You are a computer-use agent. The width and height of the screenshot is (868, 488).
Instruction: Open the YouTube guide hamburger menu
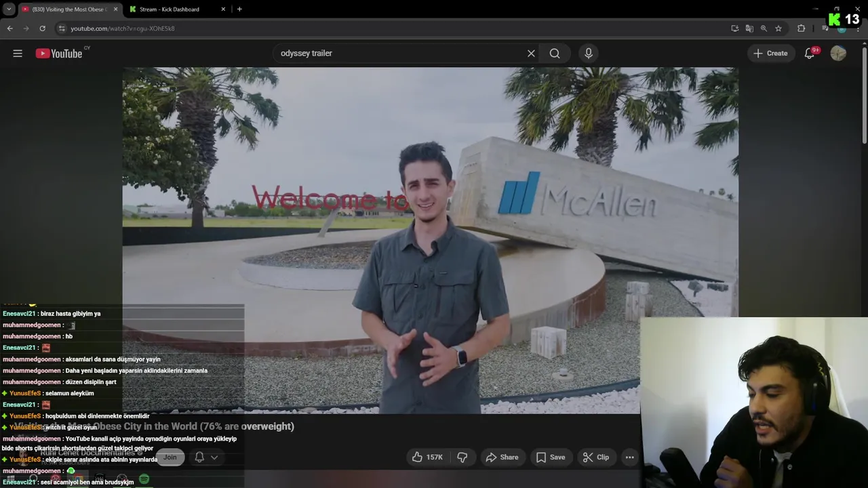18,54
